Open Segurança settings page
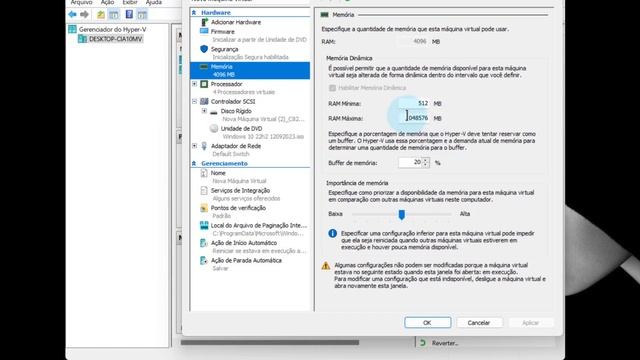 [224, 49]
